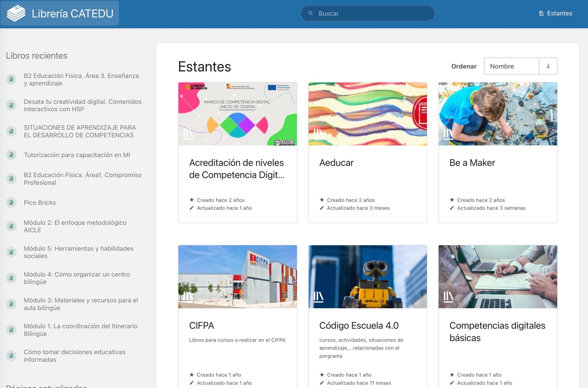Click the book icon beside Pico Bricks
The height and width of the screenshot is (388, 588).
[x=11, y=202]
